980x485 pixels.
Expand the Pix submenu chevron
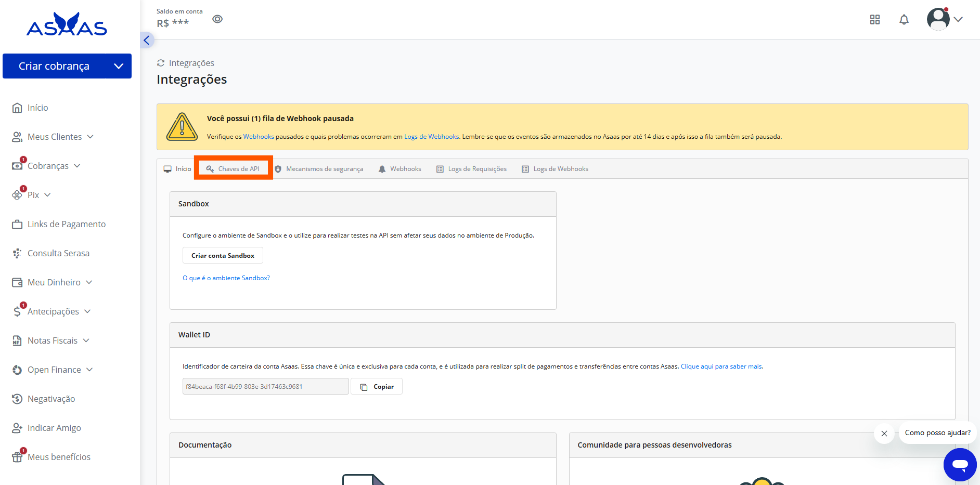(x=47, y=195)
